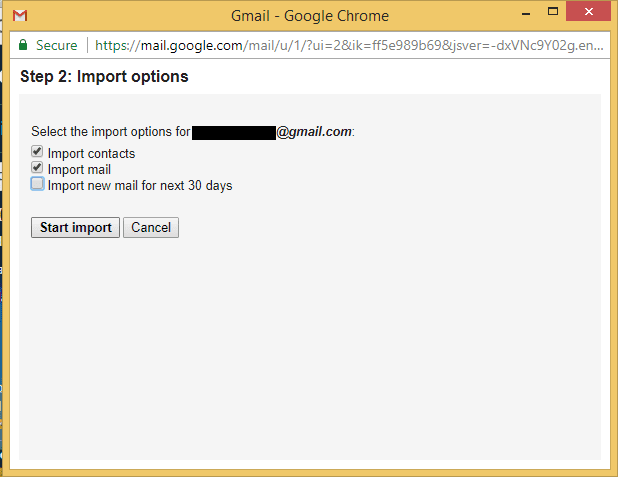Click the "Step 2: Import options" heading
The width and height of the screenshot is (618, 477).
pyautogui.click(x=104, y=77)
